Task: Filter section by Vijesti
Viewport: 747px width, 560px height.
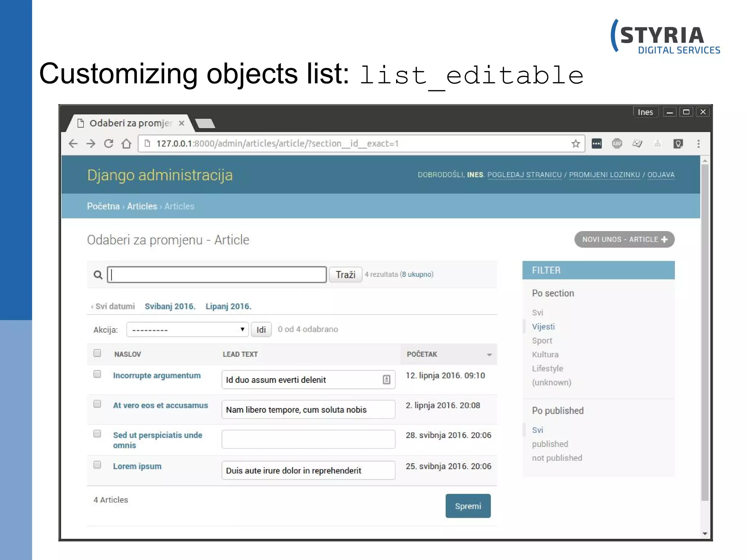Action: click(543, 327)
